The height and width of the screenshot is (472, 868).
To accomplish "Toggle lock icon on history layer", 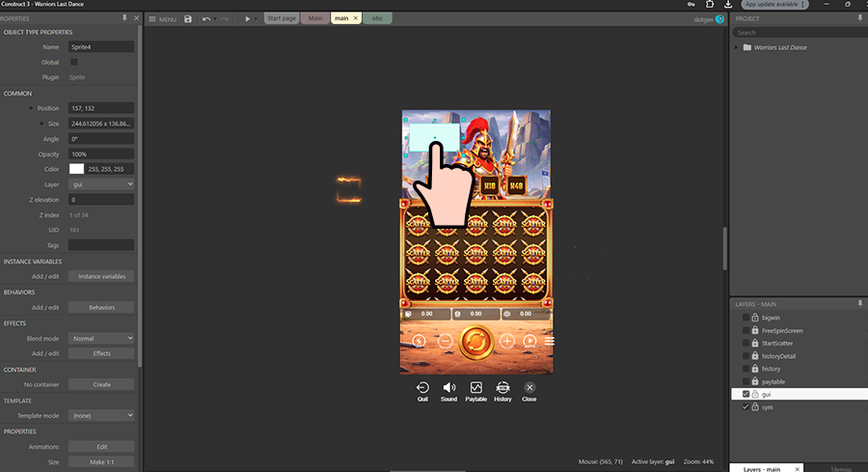I will click(x=754, y=369).
